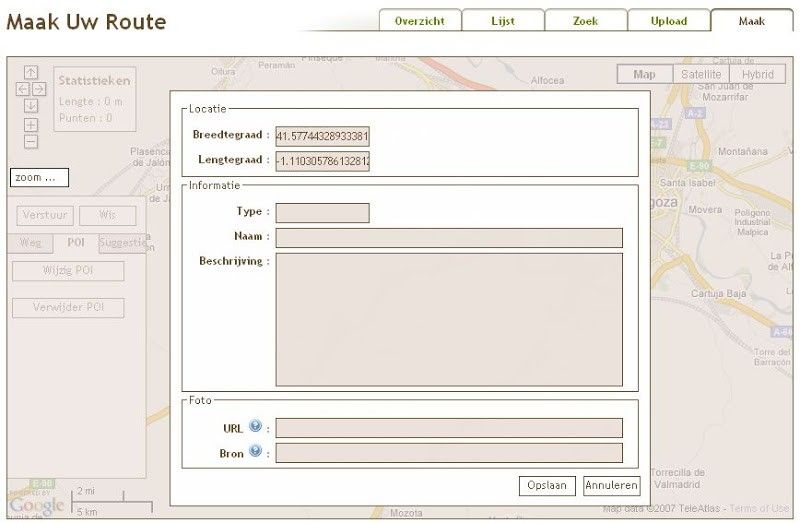
Task: Click the Naam input field
Action: pyautogui.click(x=449, y=238)
